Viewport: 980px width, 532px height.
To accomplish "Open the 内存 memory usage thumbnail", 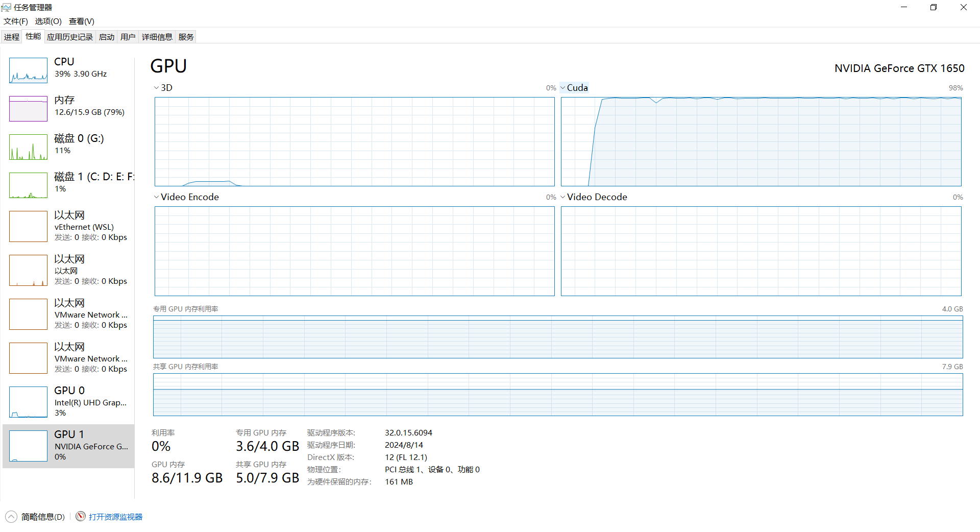I will [x=28, y=109].
